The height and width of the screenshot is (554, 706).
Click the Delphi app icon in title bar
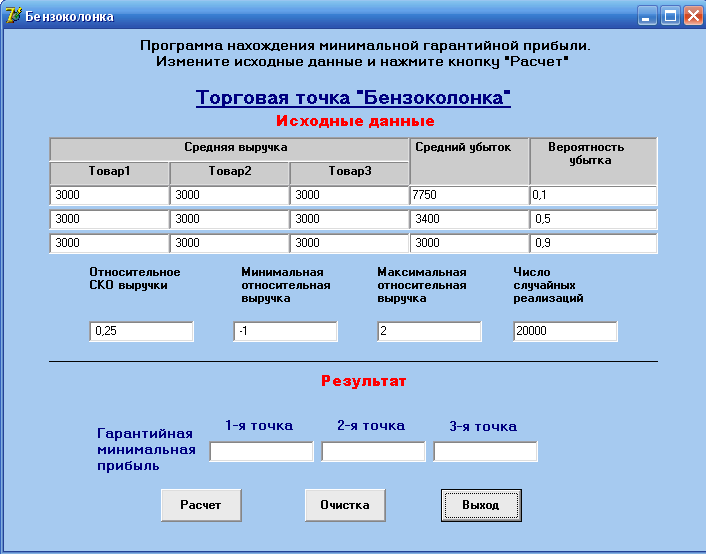point(13,16)
